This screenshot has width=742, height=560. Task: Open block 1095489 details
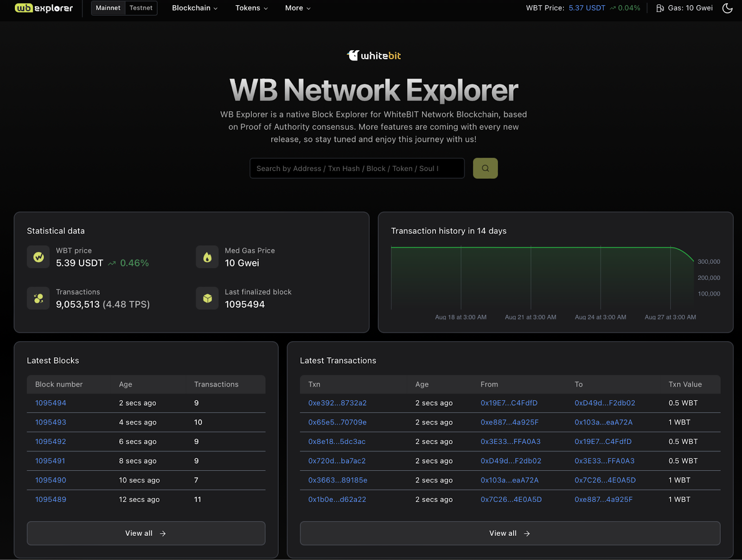click(x=51, y=499)
